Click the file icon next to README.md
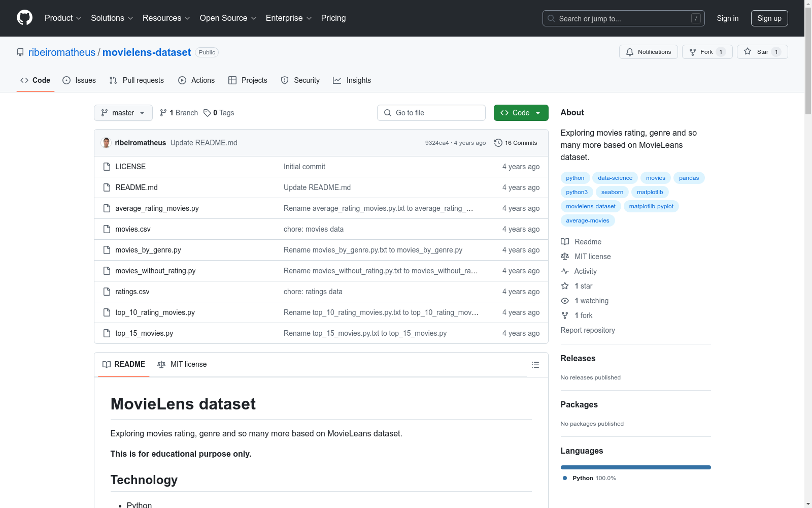The image size is (812, 508). pyautogui.click(x=107, y=187)
